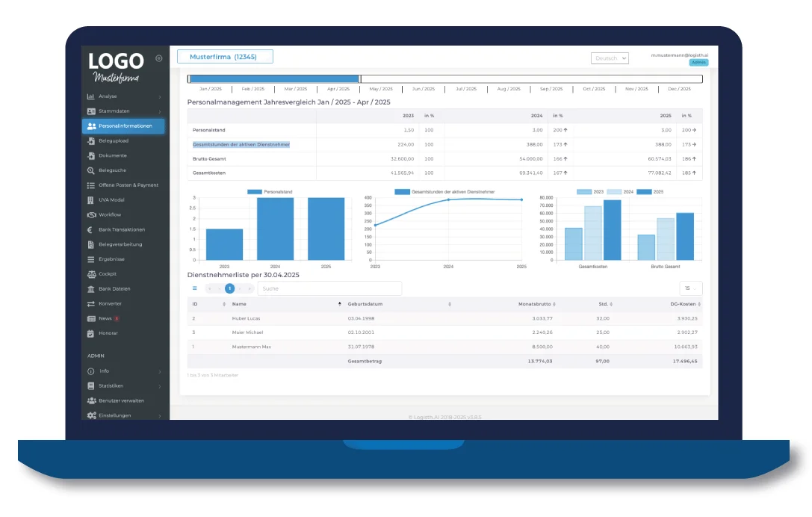Open the Honorar calendar check icon
Screen dimensions: 812x517
[x=90, y=334]
